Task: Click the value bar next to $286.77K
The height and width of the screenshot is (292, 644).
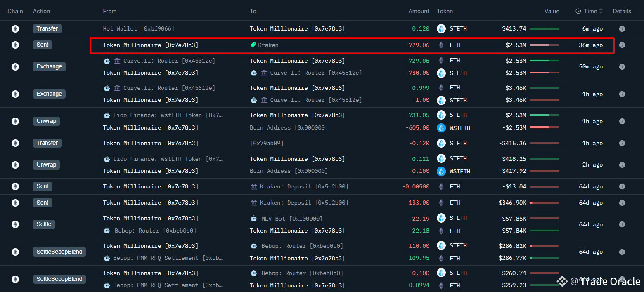Action: click(x=545, y=258)
